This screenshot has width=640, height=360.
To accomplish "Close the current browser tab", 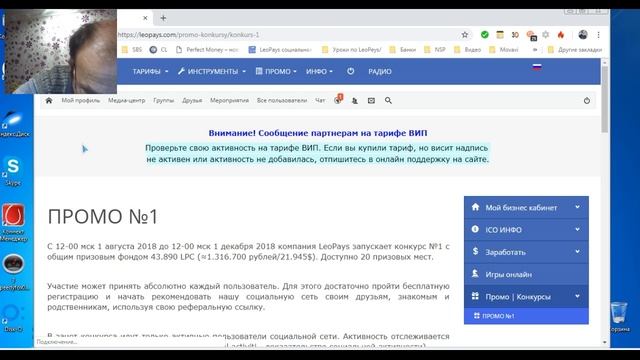I will [x=145, y=18].
